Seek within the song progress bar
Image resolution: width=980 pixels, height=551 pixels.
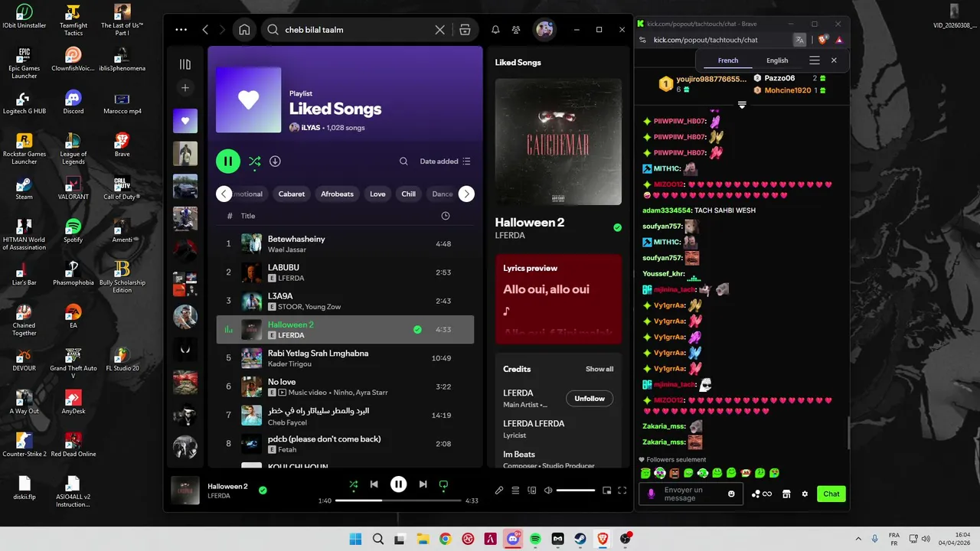(x=398, y=500)
